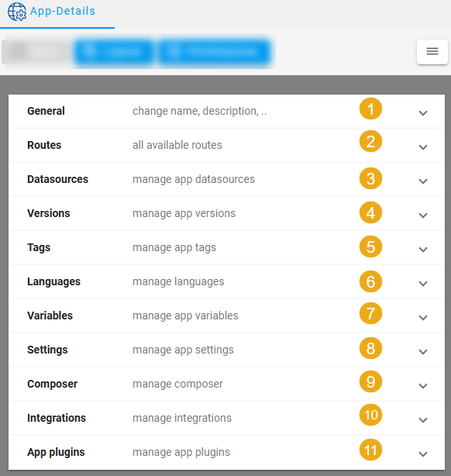Expand the Languages section chevron
Screen dimensions: 451x476
pos(423,283)
